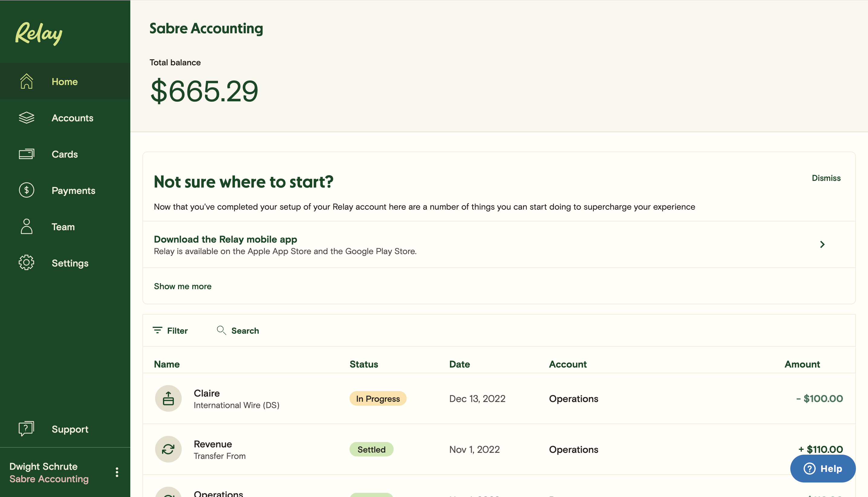Click the search magnifier icon
The image size is (868, 497).
click(x=221, y=330)
